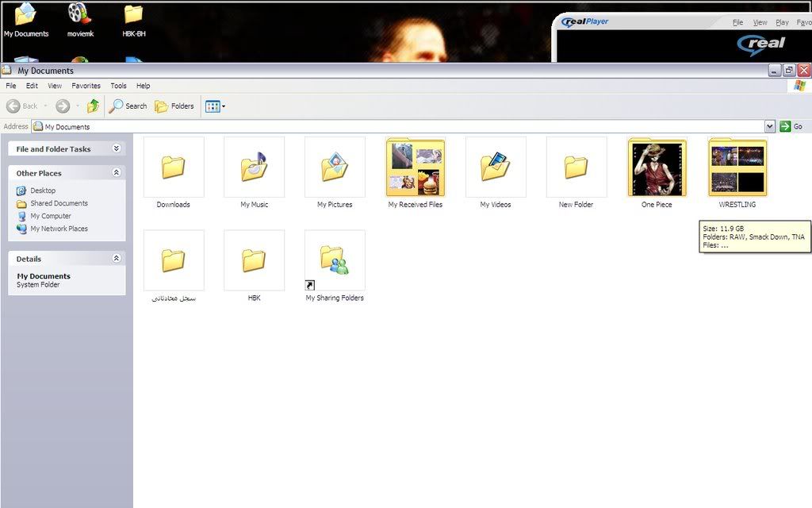
Task: Open the File menu in My Documents
Action: (11, 86)
